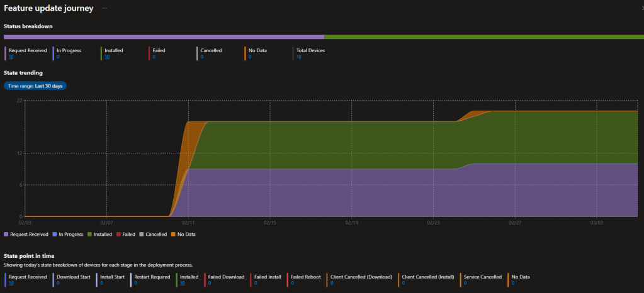Open the Time range Last 30 days filter
The width and height of the screenshot is (644, 293).
point(35,86)
